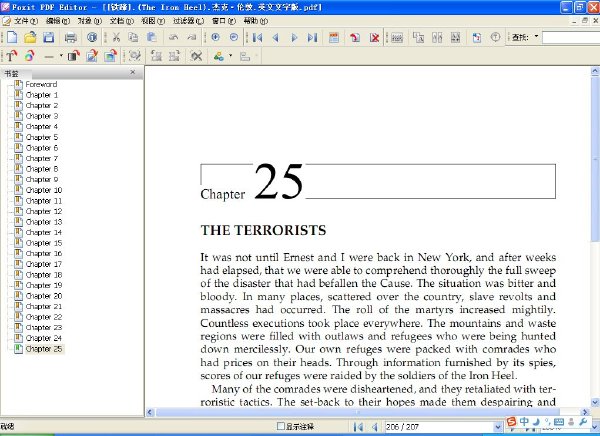Open the 对象 (Object) menu
The image size is (600, 436).
click(90, 21)
